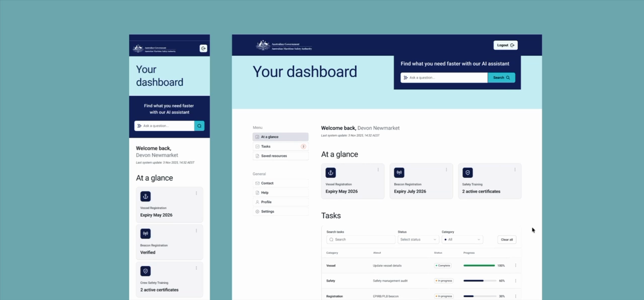Image resolution: width=644 pixels, height=300 pixels.
Task: Click the Progress column header
Action: tap(469, 253)
